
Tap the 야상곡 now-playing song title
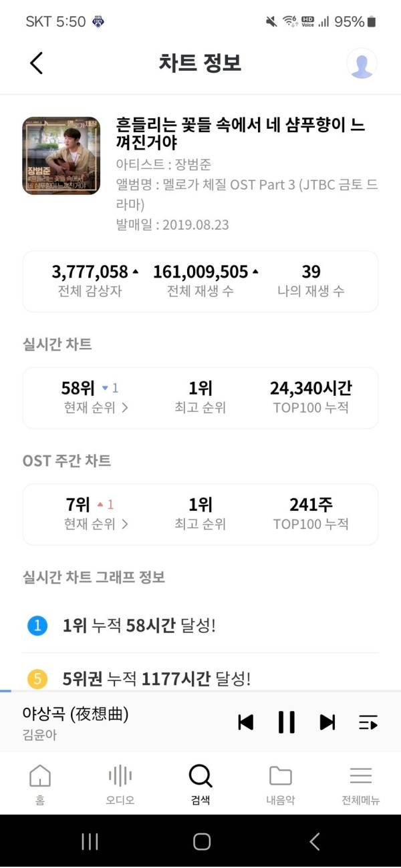point(75,714)
